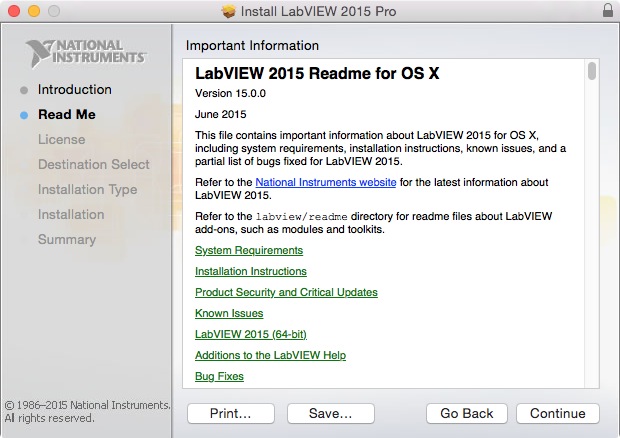Open the National Instruments website link
This screenshot has width=620, height=438.
(x=325, y=182)
